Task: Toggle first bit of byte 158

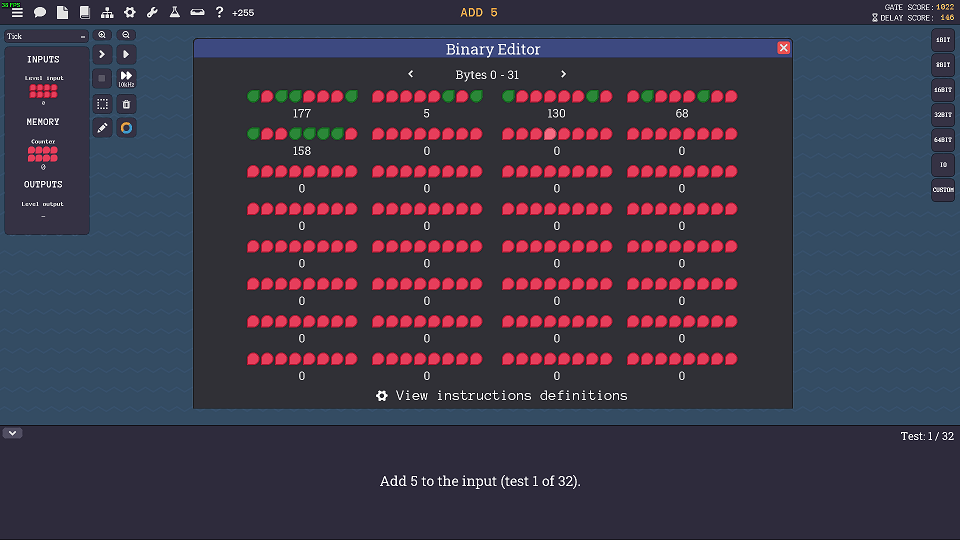Action: [x=254, y=133]
